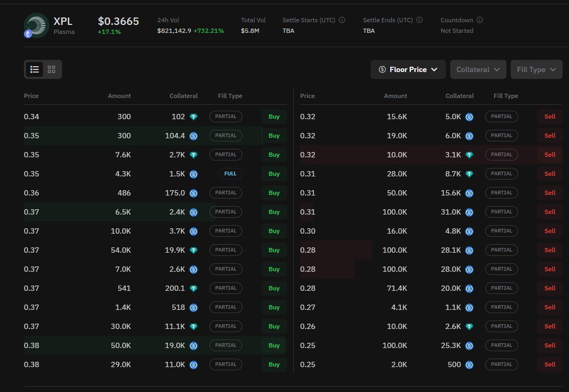The image size is (569, 392).
Task: Sell into the 0.32 order of 19.0K
Action: click(x=550, y=136)
